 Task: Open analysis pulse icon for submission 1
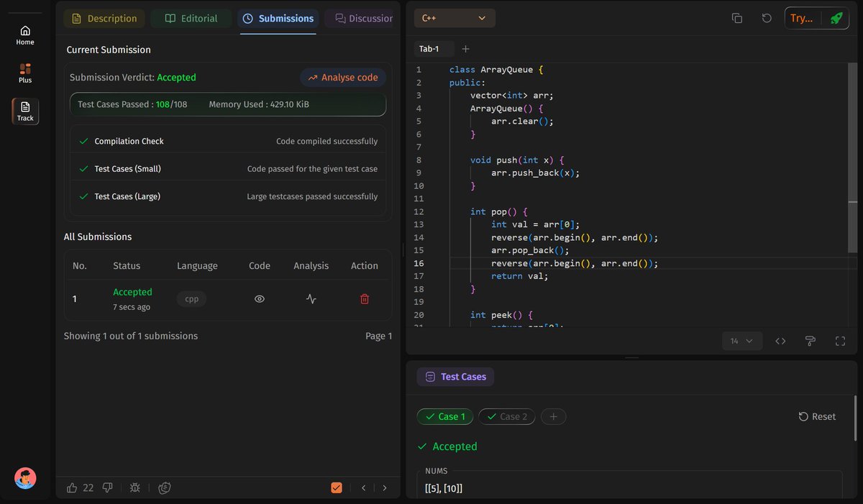311,299
